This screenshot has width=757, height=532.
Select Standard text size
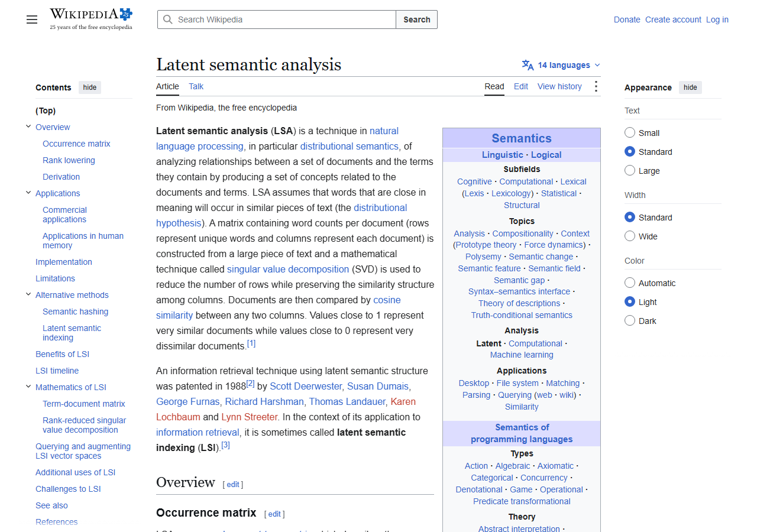(630, 152)
